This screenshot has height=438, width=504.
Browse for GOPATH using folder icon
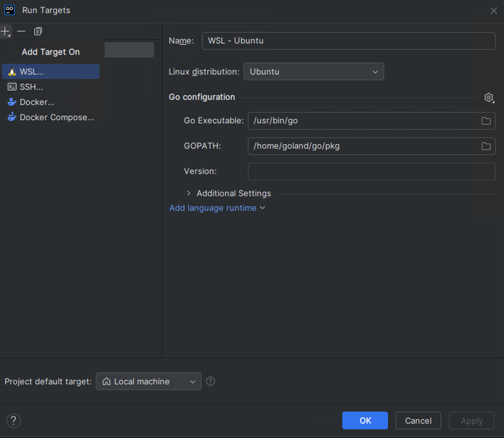486,146
